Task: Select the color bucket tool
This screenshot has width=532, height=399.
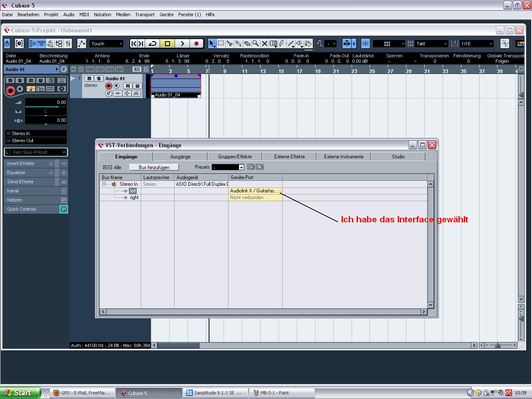Action: click(x=308, y=43)
